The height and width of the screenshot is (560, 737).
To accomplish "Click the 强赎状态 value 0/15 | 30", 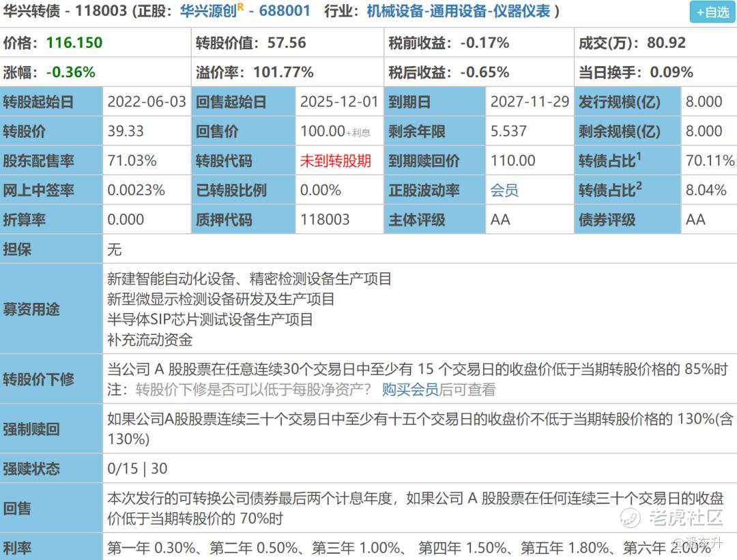I will click(x=137, y=469).
